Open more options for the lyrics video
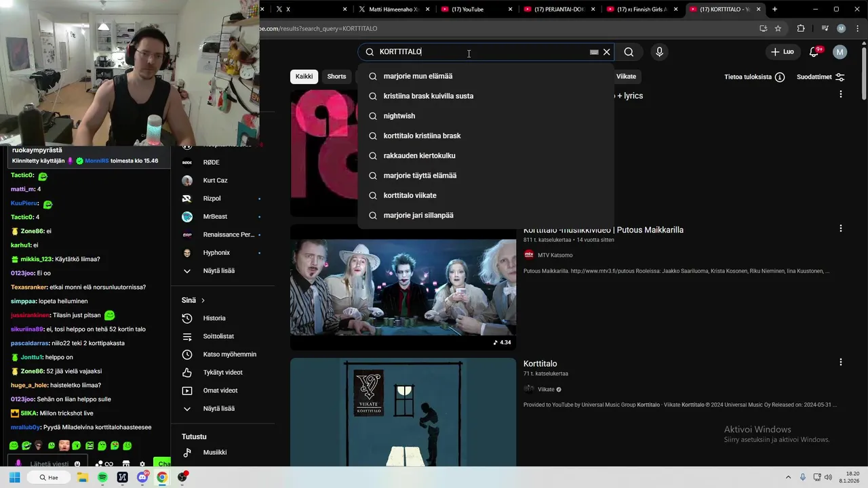The width and height of the screenshot is (868, 488). pyautogui.click(x=841, y=95)
